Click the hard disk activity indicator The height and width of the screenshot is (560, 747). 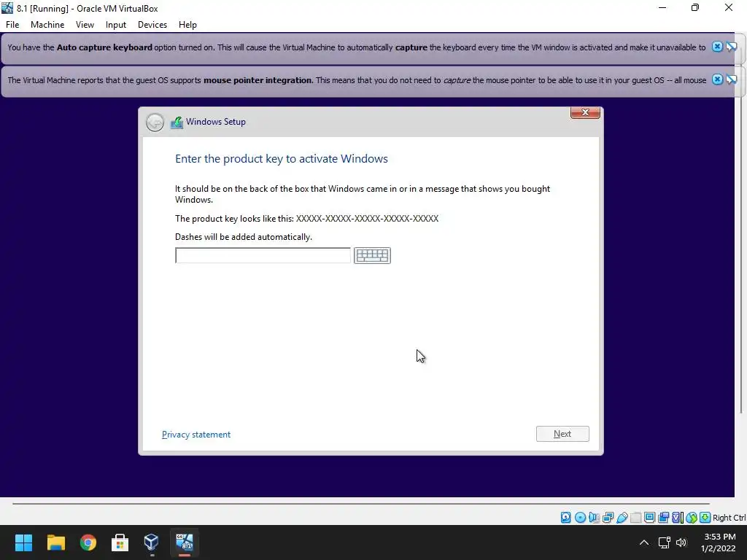[x=565, y=517]
